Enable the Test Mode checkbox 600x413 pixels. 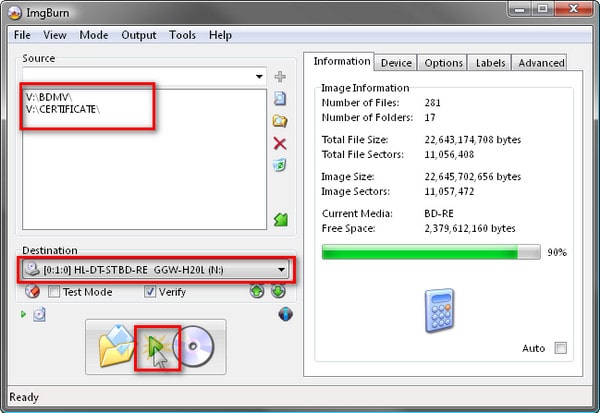[x=53, y=292]
